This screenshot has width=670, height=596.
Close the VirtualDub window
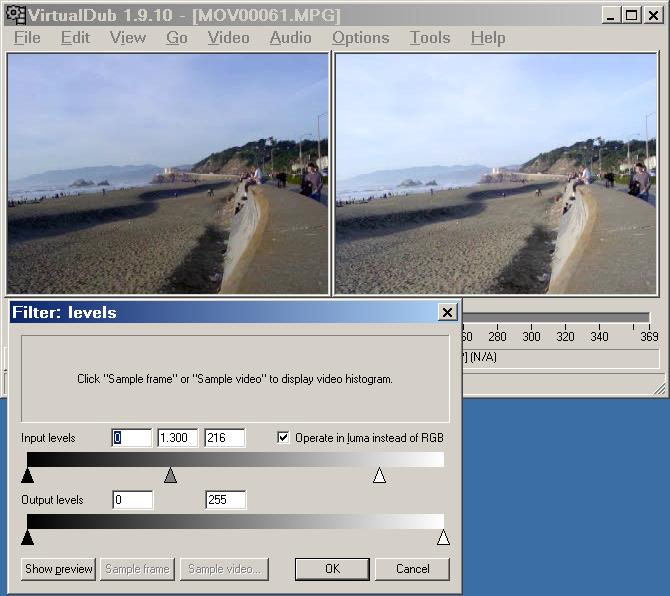point(653,15)
